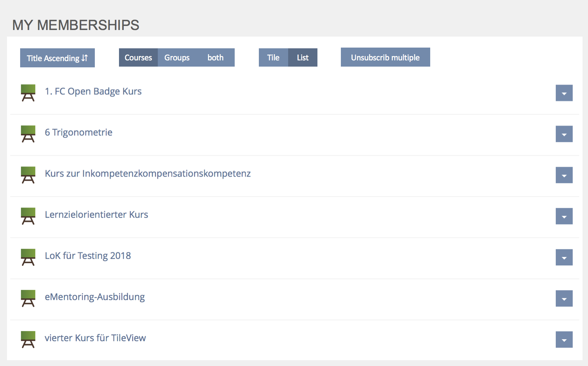The image size is (588, 366).
Task: Toggle sort order with Title Ascending button
Action: (57, 58)
